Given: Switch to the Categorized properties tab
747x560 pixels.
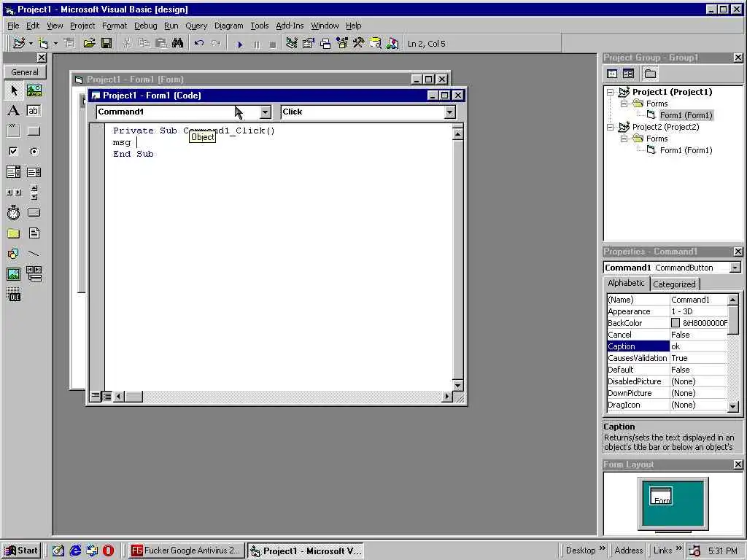Looking at the screenshot, I should tap(674, 284).
